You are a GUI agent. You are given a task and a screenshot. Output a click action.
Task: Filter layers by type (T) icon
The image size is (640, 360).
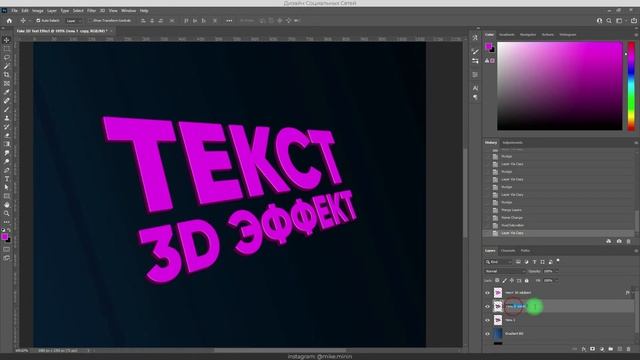coord(534,262)
